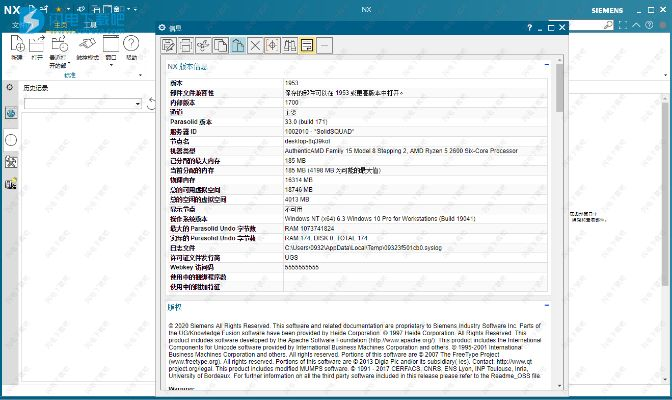Click the question mark in Information title bar
672x400 pixels.
click(529, 27)
